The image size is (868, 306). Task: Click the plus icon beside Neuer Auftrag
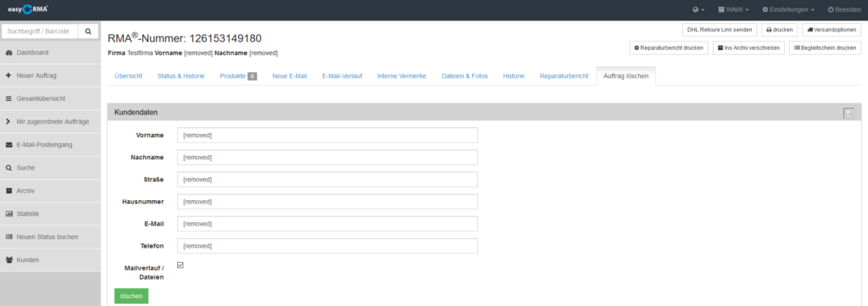pos(8,75)
